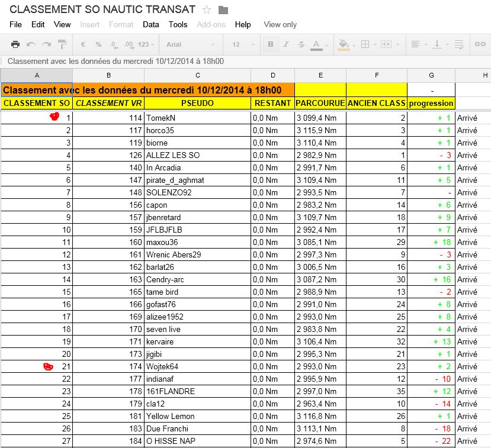This screenshot has width=491, height=448.
Task: Click the View only button
Action: tap(280, 24)
